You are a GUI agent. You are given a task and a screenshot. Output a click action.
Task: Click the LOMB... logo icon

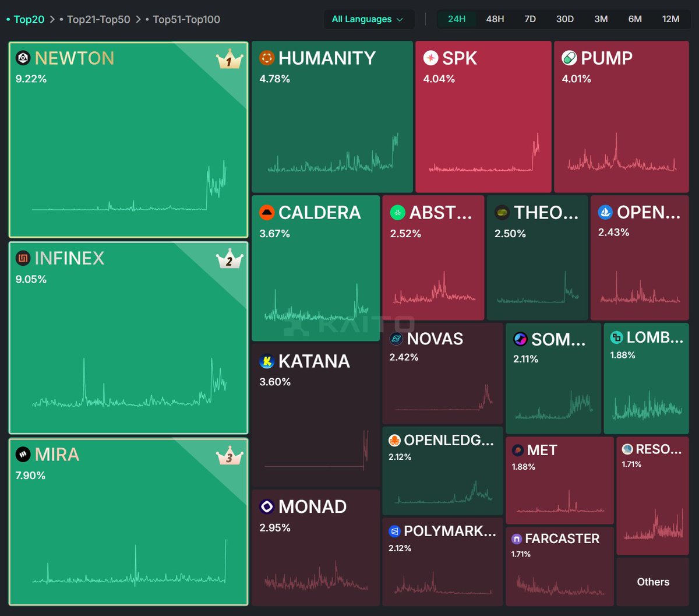point(616,337)
